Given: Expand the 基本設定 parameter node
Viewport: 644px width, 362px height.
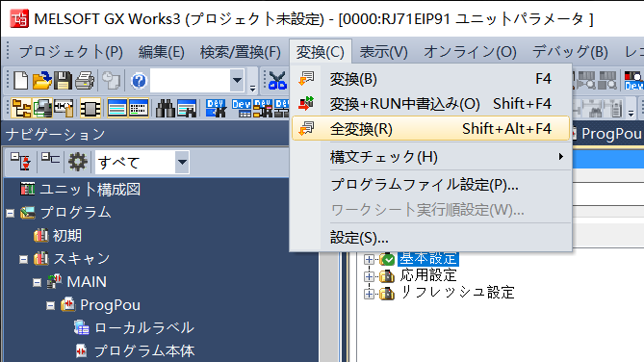Looking at the screenshot, I should (369, 259).
